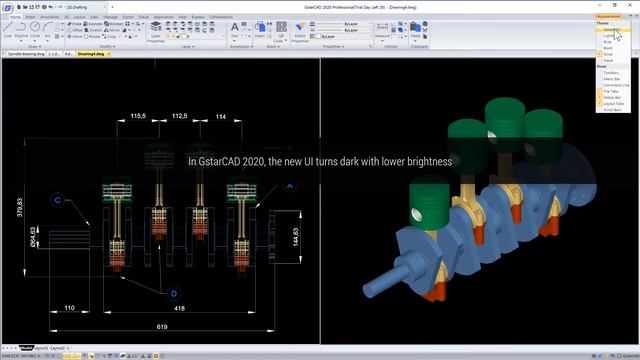
Task: Switch to the Annotation ribbon tab
Action: pos(50,17)
